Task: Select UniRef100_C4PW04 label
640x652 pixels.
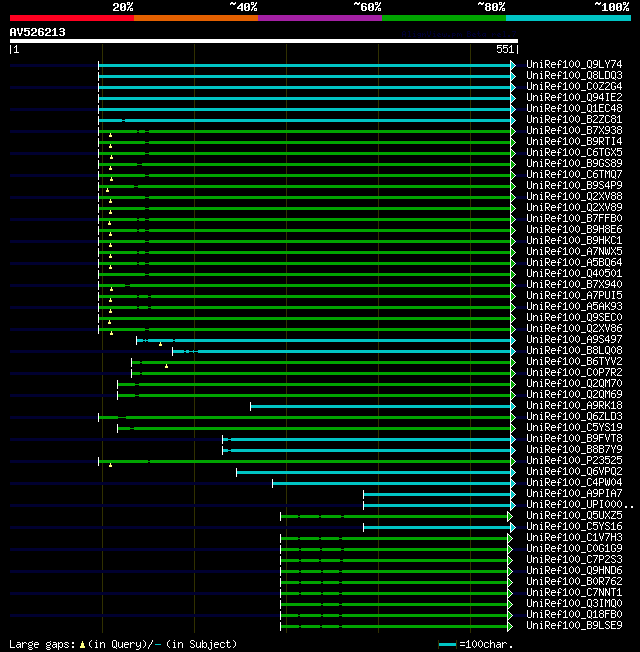Action: click(x=574, y=483)
